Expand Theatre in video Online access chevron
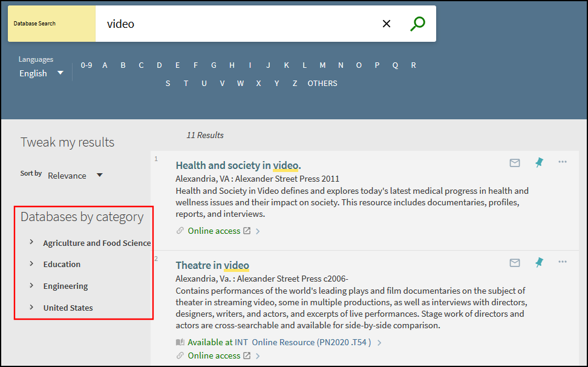Viewport: 588px width, 367px height. (x=258, y=355)
